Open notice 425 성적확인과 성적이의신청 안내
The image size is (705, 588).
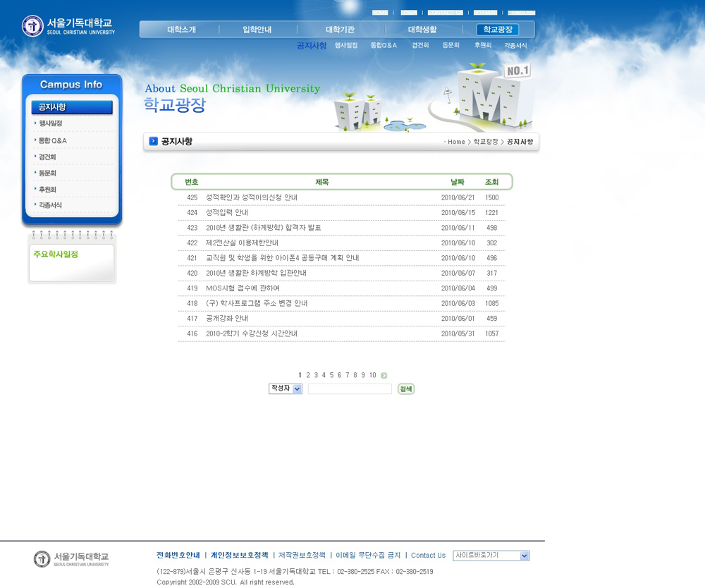(252, 198)
